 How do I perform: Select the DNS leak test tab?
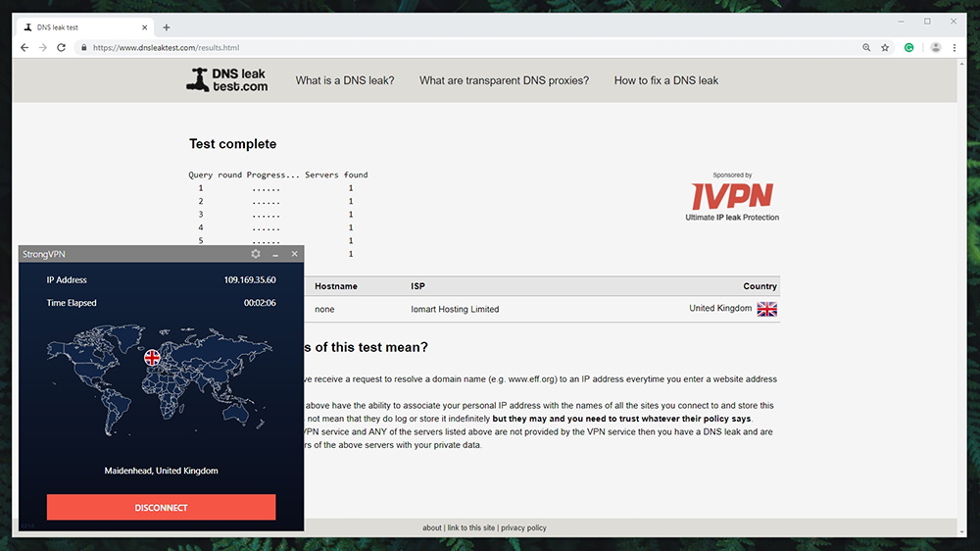pyautogui.click(x=84, y=27)
